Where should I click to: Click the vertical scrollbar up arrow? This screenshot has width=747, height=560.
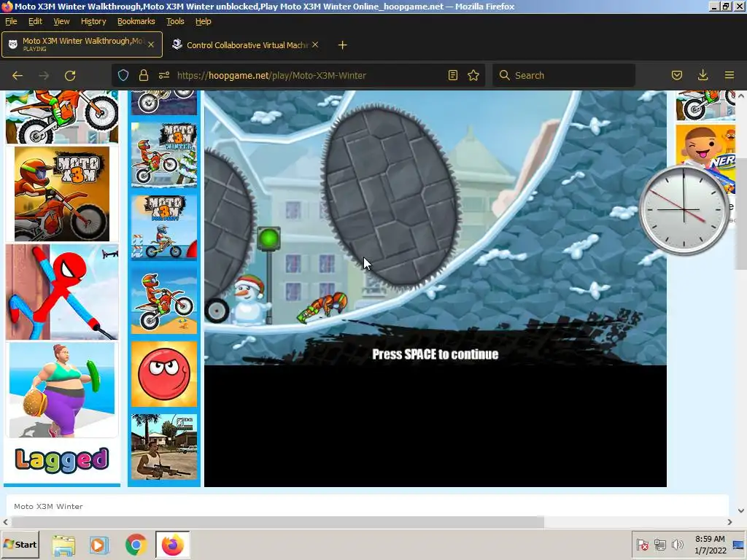[741, 96]
